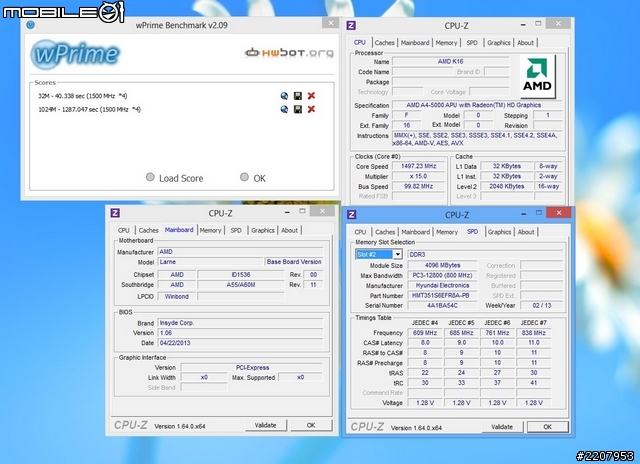Click the Insyde Corp. BIOS brand value
Screen dimensions: 640x464
[240, 323]
